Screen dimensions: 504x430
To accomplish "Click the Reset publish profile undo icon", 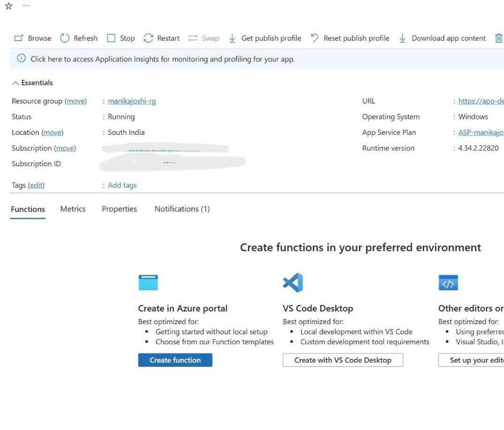I will [x=315, y=38].
